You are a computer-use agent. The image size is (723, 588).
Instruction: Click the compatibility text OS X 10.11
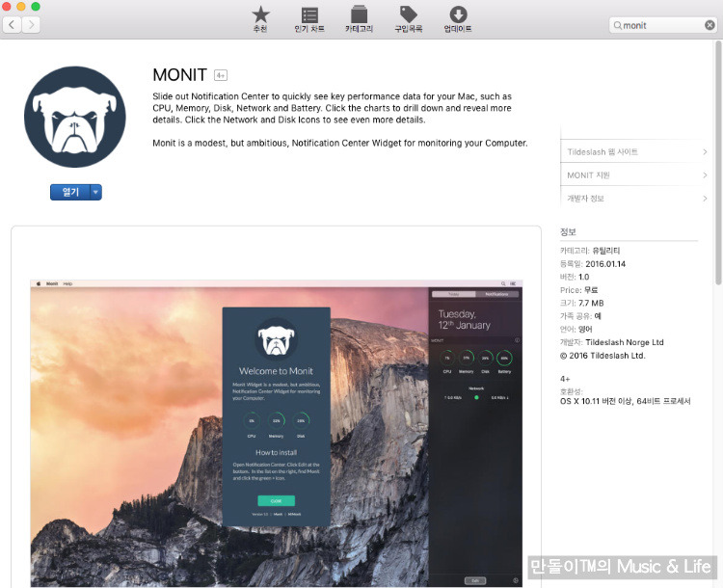tap(626, 401)
